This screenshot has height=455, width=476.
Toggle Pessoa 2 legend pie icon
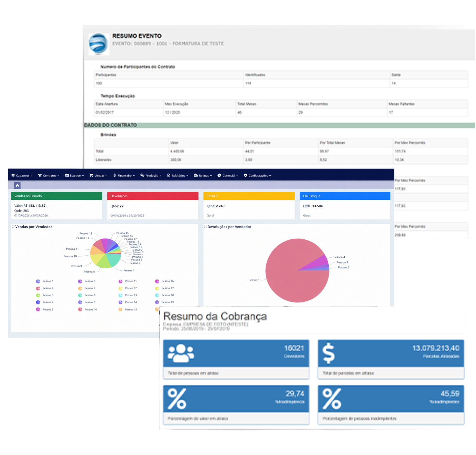click(38, 288)
